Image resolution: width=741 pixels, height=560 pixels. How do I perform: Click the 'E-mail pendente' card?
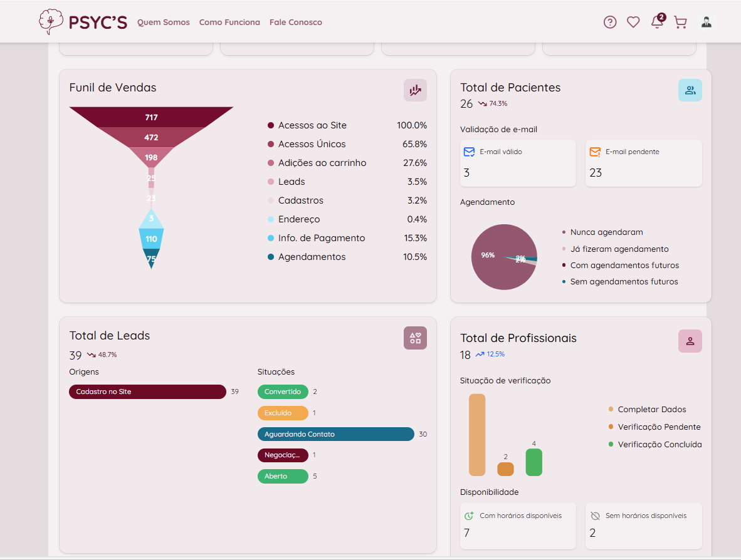click(643, 163)
